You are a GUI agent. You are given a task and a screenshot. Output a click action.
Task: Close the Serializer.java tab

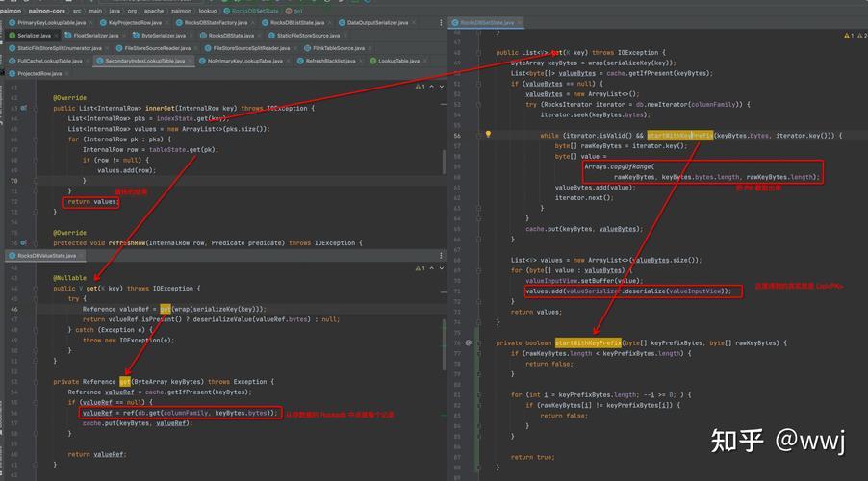56,35
